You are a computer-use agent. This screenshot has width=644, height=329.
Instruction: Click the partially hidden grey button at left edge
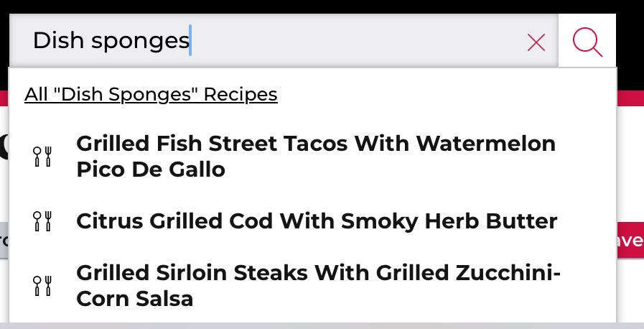click(4, 240)
